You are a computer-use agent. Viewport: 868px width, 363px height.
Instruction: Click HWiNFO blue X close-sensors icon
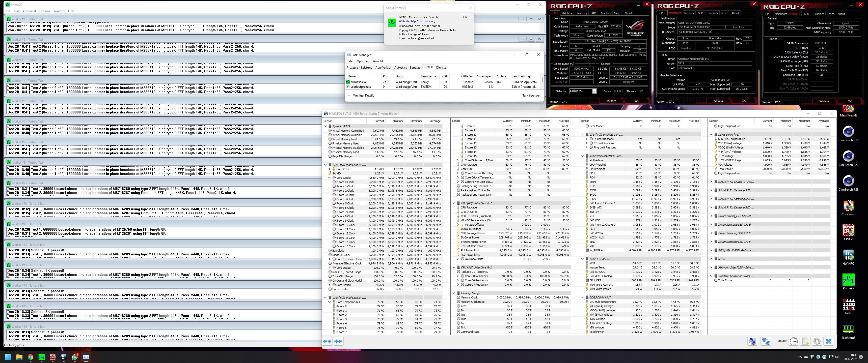pos(829,342)
